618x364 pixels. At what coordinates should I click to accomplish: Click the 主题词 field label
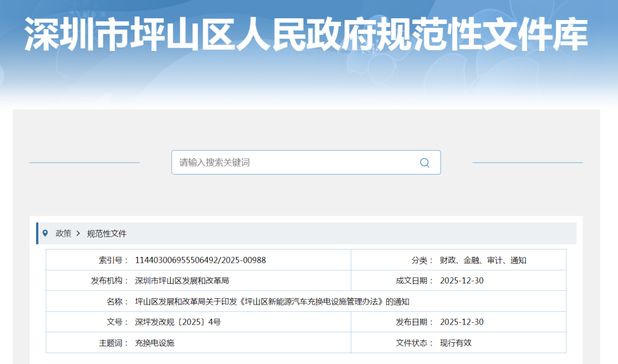113,343
